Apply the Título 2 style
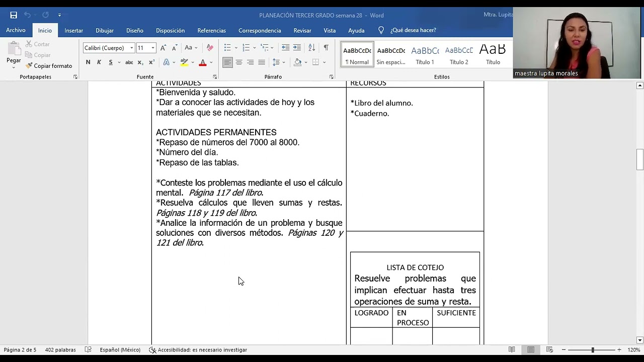This screenshot has height=362, width=644. (459, 55)
